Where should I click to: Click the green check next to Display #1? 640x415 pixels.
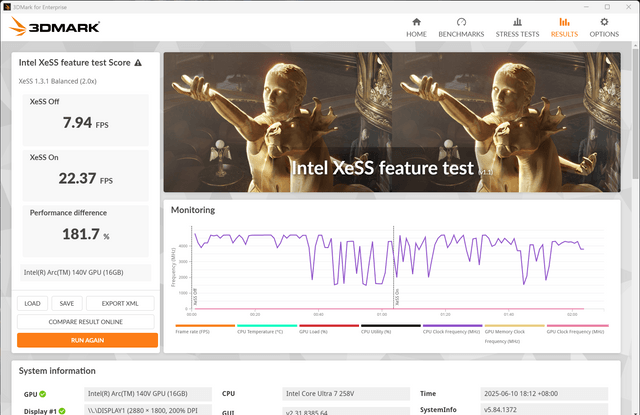(x=62, y=411)
